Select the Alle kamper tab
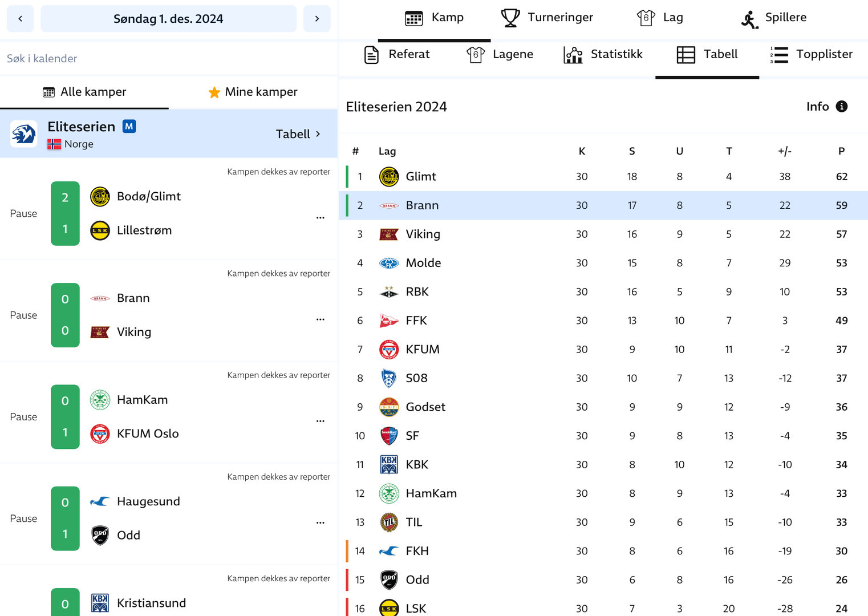 (84, 92)
